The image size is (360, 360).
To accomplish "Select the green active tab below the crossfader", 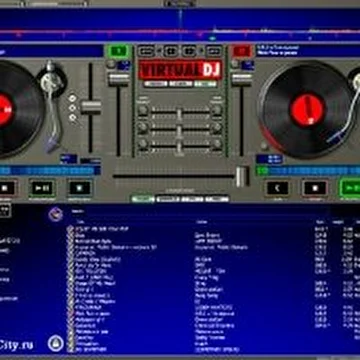I will (x=143, y=199).
